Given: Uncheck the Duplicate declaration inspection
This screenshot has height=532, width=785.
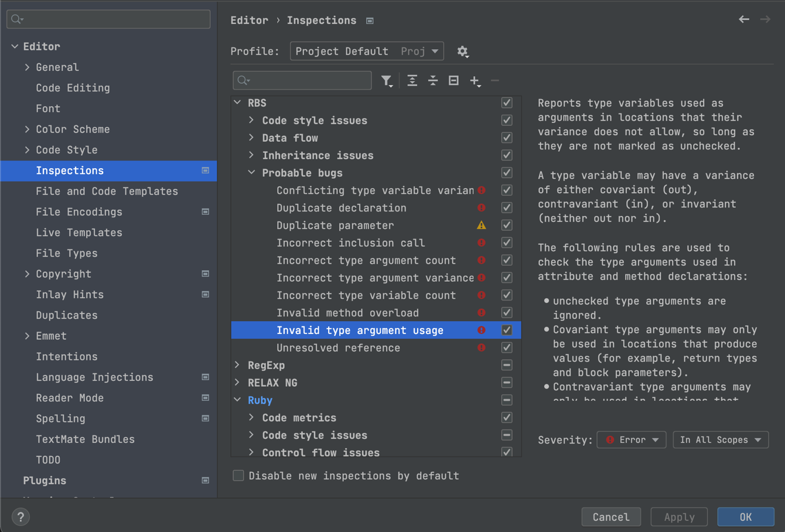Looking at the screenshot, I should tap(506, 207).
